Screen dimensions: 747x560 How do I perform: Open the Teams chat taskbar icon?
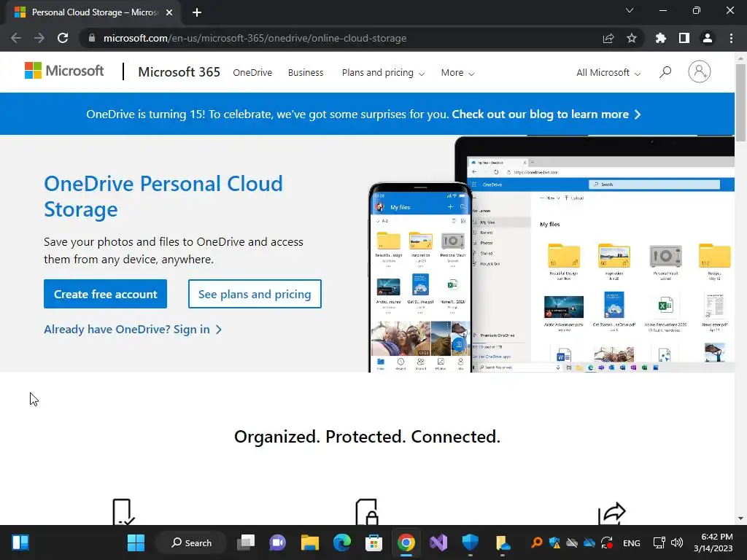click(277, 542)
